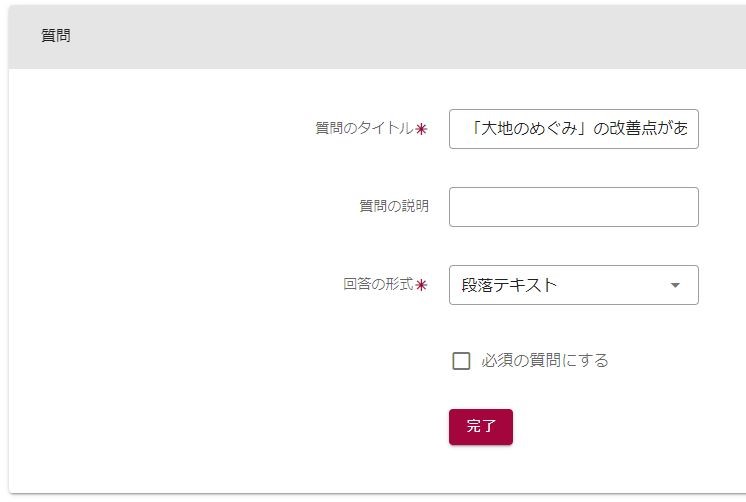Screen dimensions: 746x502
Task: Click the red asterisk next to 回答の形式
Action: [421, 285]
